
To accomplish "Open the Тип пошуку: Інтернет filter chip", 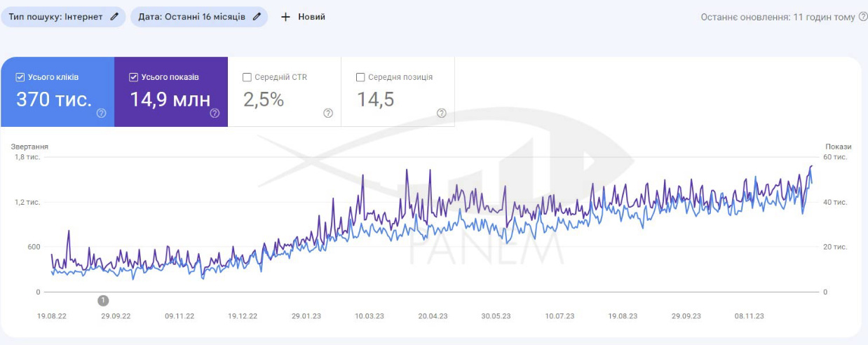I will (56, 17).
